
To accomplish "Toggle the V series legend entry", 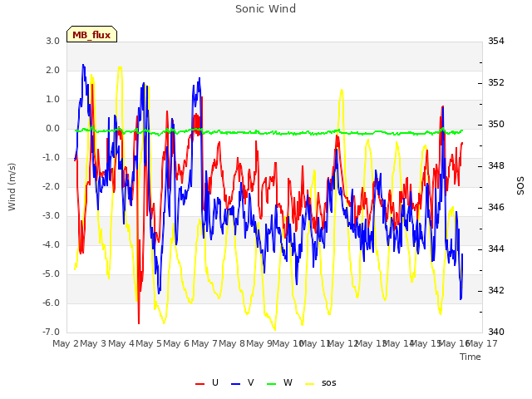I will click(242, 383).
